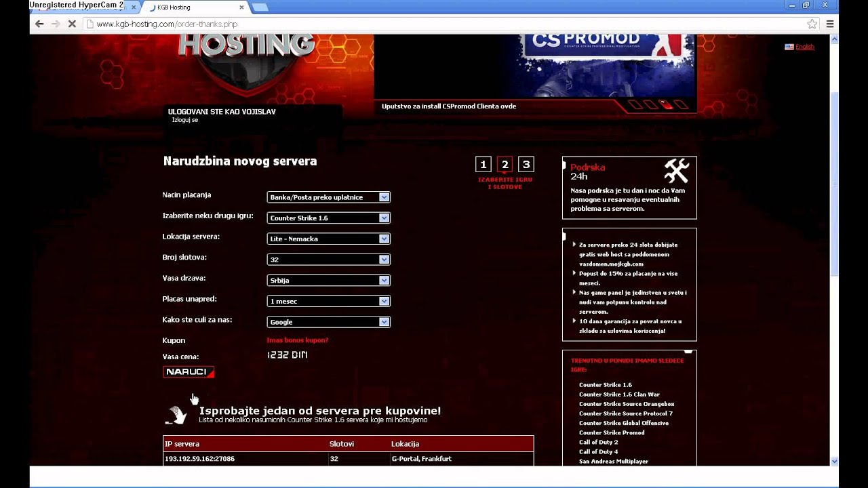The height and width of the screenshot is (488, 868).
Task: Click G-Portal, Frankfurt location cell
Action: [x=421, y=459]
